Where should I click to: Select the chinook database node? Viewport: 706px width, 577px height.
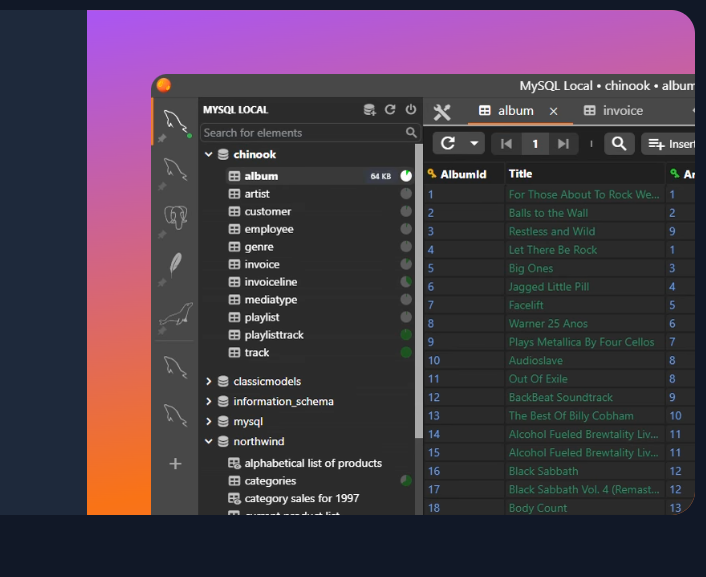click(x=254, y=154)
